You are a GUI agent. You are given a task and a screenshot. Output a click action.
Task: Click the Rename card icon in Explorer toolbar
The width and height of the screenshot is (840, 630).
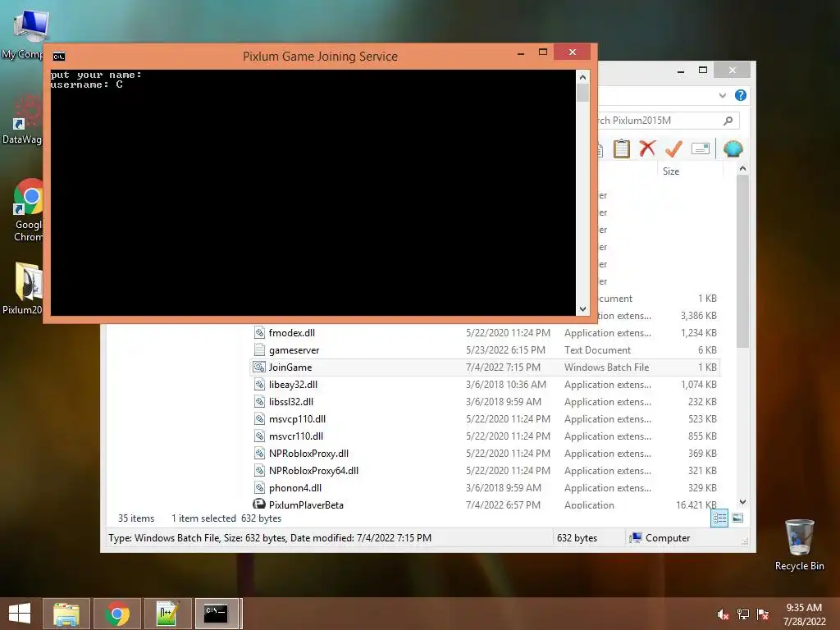701,148
